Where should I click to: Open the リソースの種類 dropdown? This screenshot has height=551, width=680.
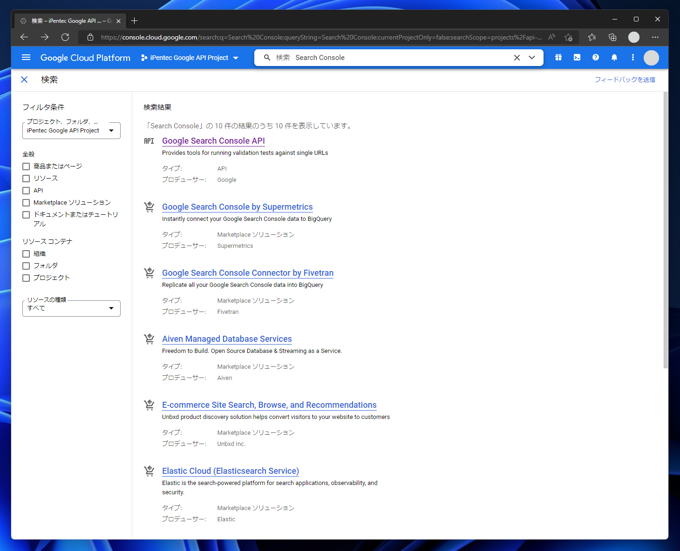tap(72, 308)
